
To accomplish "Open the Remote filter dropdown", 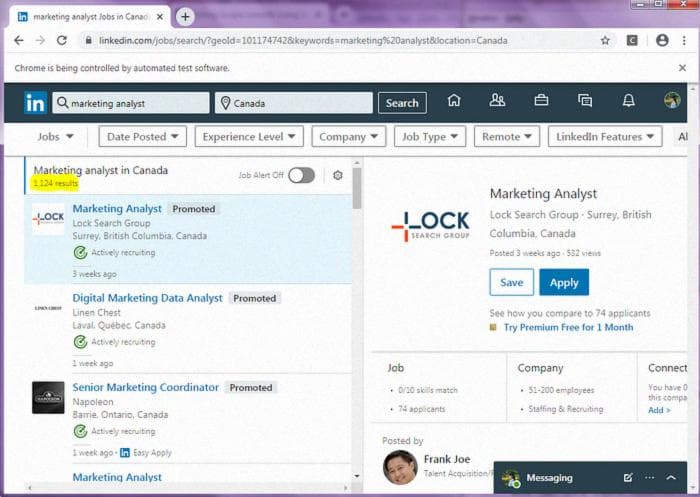I will pyautogui.click(x=507, y=137).
